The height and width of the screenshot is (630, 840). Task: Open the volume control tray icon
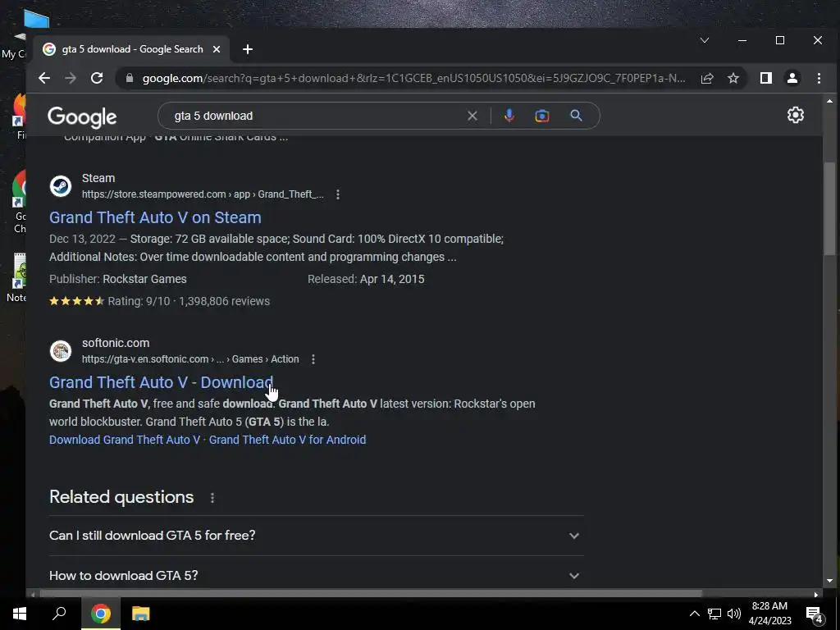pyautogui.click(x=734, y=614)
